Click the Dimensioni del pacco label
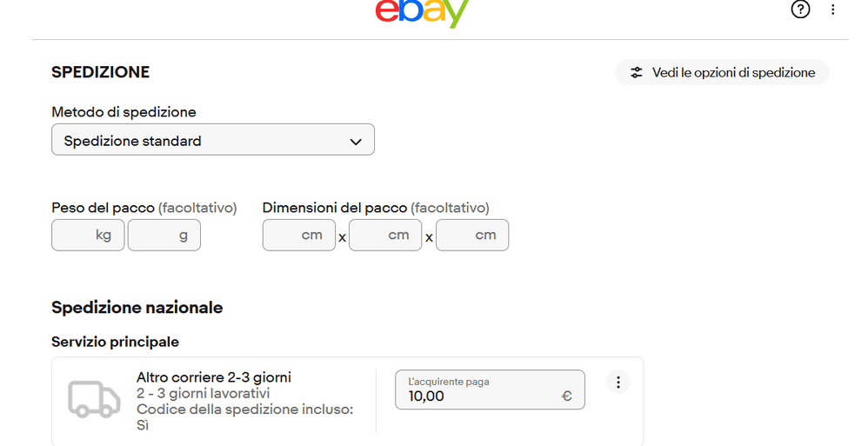This screenshot has width=868, height=446. [x=335, y=208]
